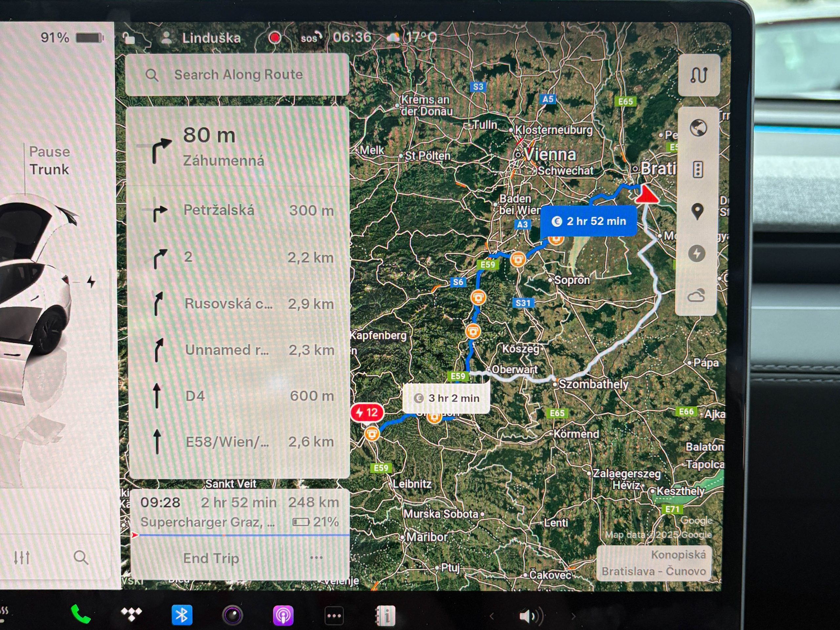Show charging stations on the map
The height and width of the screenshot is (630, 840).
coord(697,253)
